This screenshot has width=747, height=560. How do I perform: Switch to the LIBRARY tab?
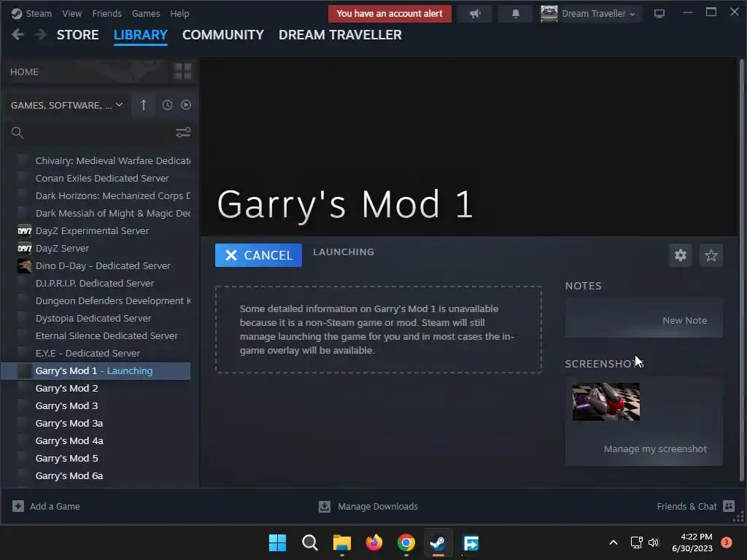tap(141, 35)
